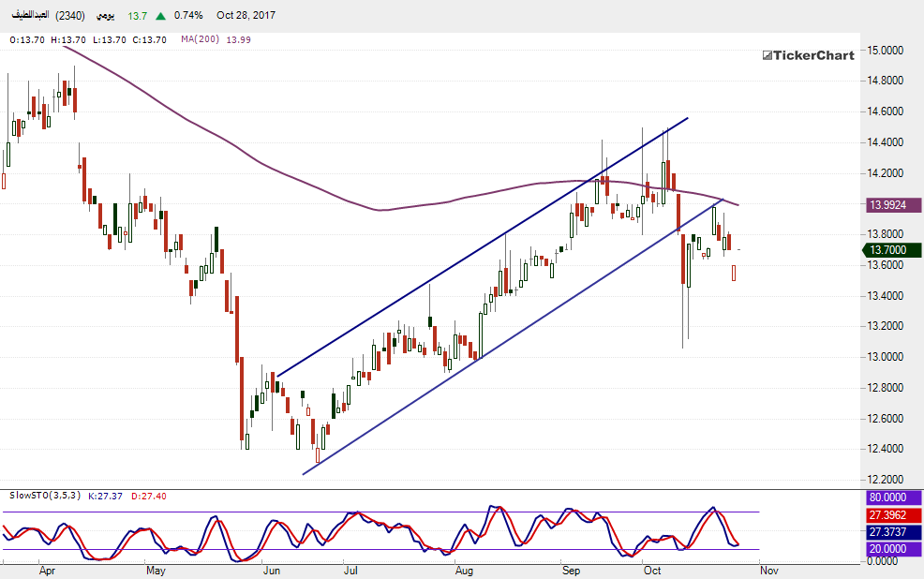The width and height of the screenshot is (924, 579).
Task: Click the 13.0000 price axis label
Action: (887, 357)
